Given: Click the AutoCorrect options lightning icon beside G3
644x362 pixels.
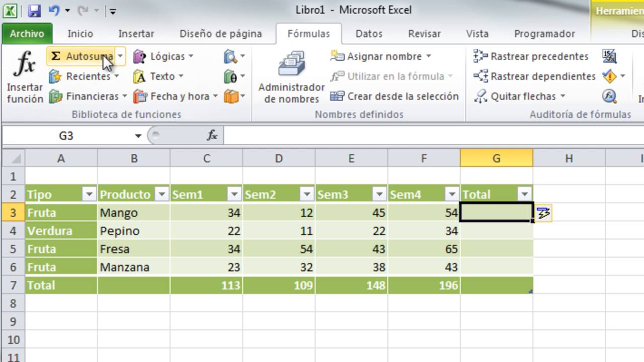Looking at the screenshot, I should click(x=543, y=213).
